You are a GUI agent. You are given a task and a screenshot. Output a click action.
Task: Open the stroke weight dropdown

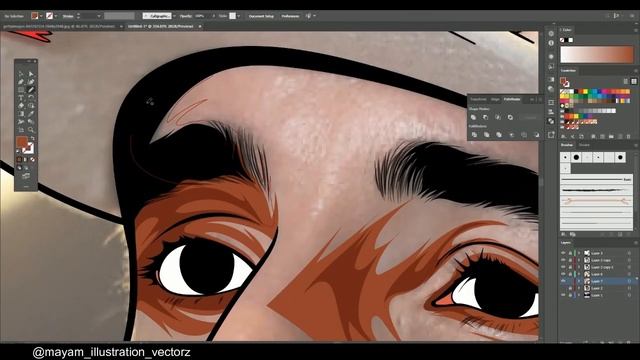click(x=98, y=16)
